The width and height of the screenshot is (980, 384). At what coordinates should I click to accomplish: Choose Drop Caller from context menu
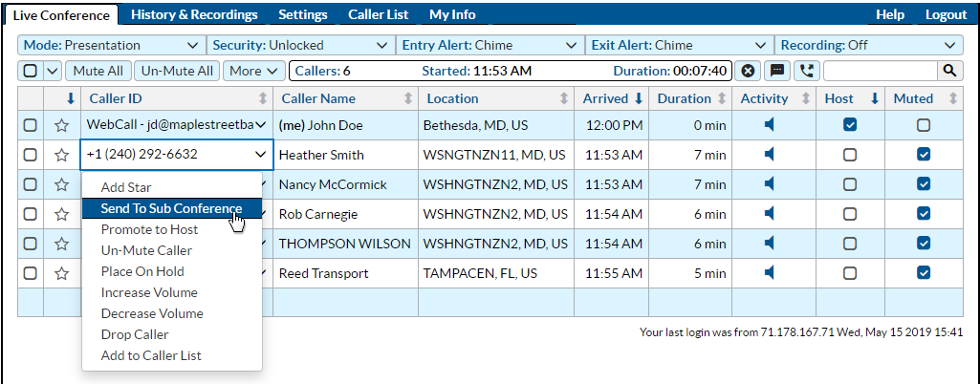click(x=135, y=334)
